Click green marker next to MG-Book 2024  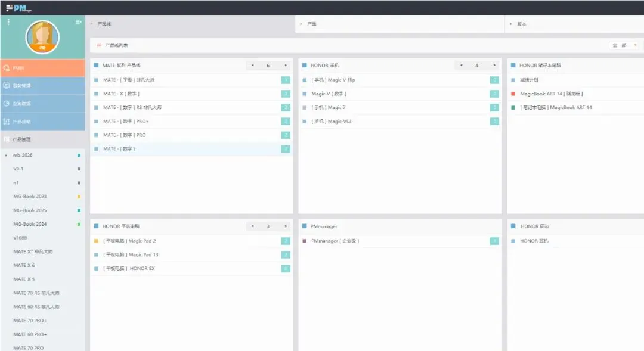pos(79,224)
